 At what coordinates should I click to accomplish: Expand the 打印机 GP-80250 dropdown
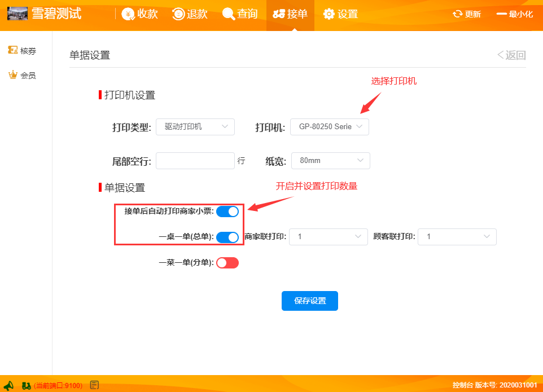pos(330,127)
